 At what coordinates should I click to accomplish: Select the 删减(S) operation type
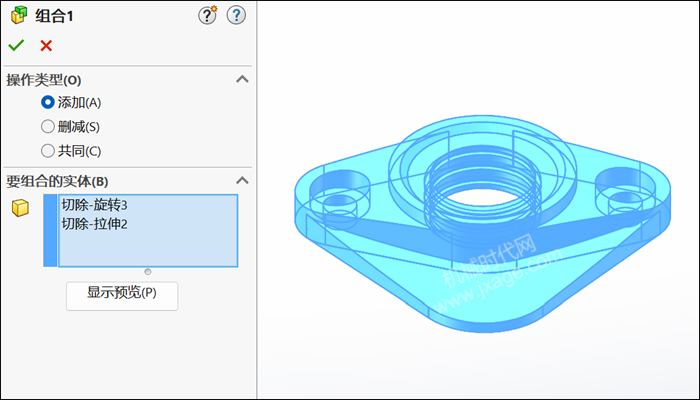pos(48,127)
